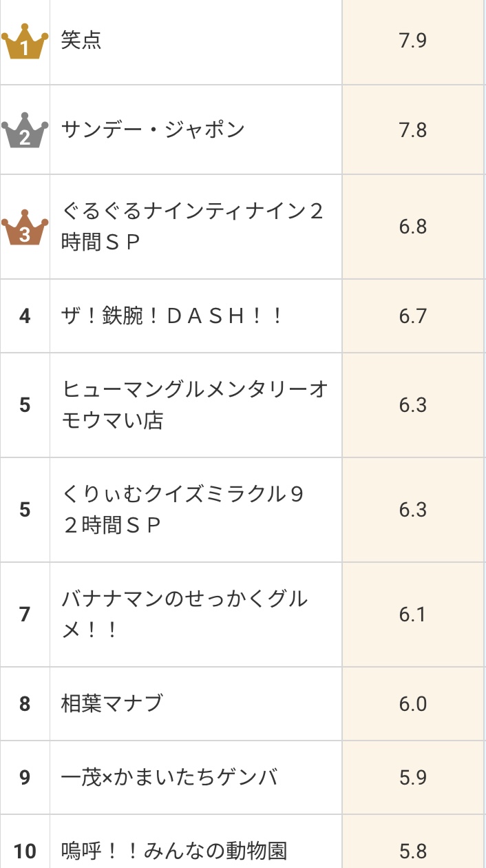Image resolution: width=486 pixels, height=868 pixels.
Task: Select サンデー・ジャポン program title
Action: pyautogui.click(x=153, y=130)
